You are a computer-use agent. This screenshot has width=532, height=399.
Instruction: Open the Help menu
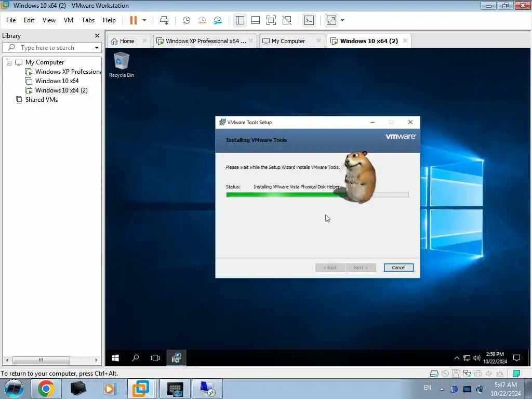(x=109, y=20)
